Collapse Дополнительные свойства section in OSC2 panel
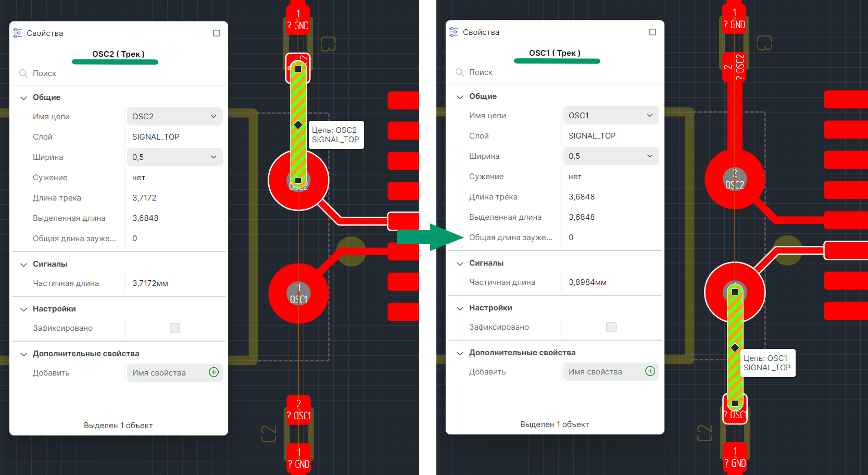The image size is (868, 475). (x=23, y=354)
